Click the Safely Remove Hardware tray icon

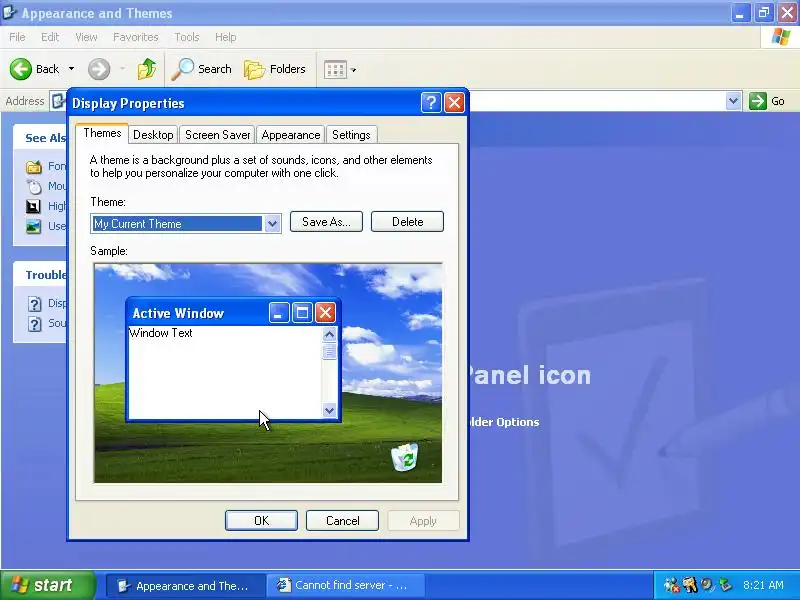(x=724, y=584)
